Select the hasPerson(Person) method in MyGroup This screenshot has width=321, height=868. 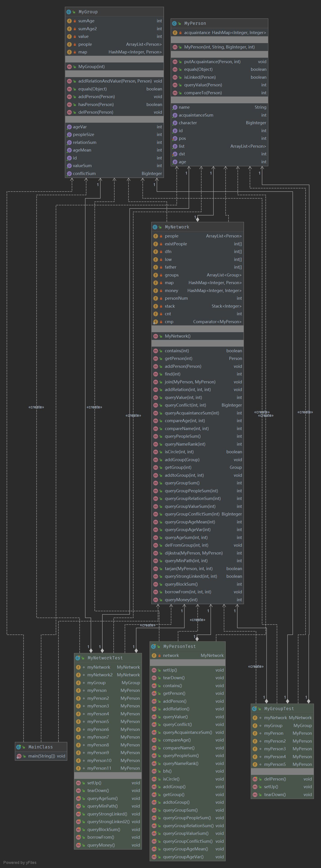(114, 104)
